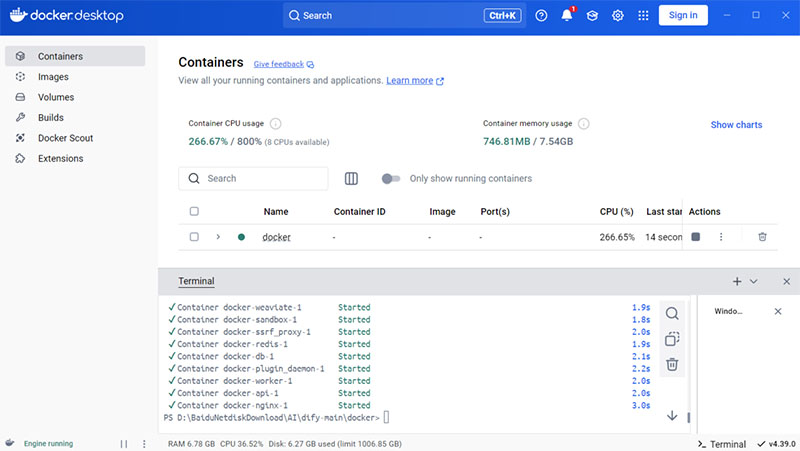Sort by the CPU (%) column header
This screenshot has height=451, width=800.
pos(616,212)
